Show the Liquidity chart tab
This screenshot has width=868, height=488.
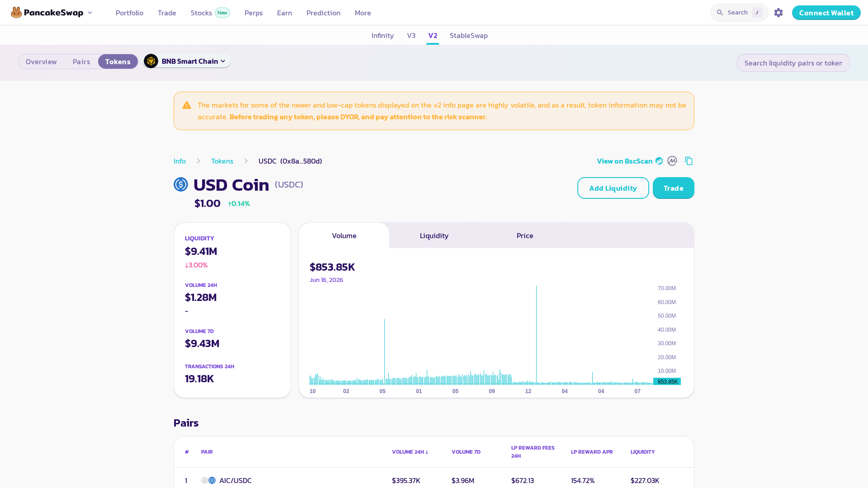[x=434, y=235]
